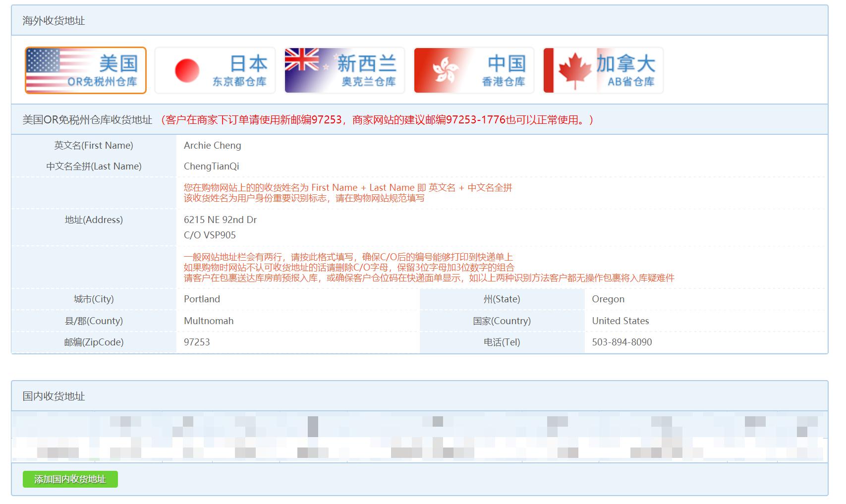Select the First Name value Archie Cheng
Screen dimensions: 846x504
212,145
